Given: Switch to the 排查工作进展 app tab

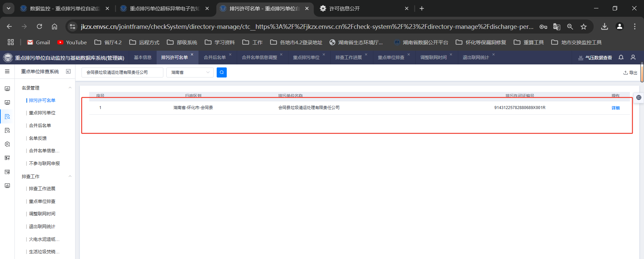Looking at the screenshot, I should point(348,57).
